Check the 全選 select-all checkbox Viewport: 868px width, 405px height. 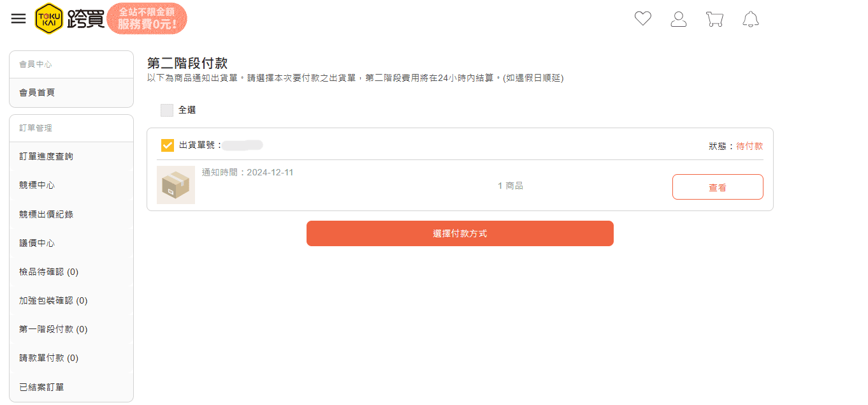[167, 110]
